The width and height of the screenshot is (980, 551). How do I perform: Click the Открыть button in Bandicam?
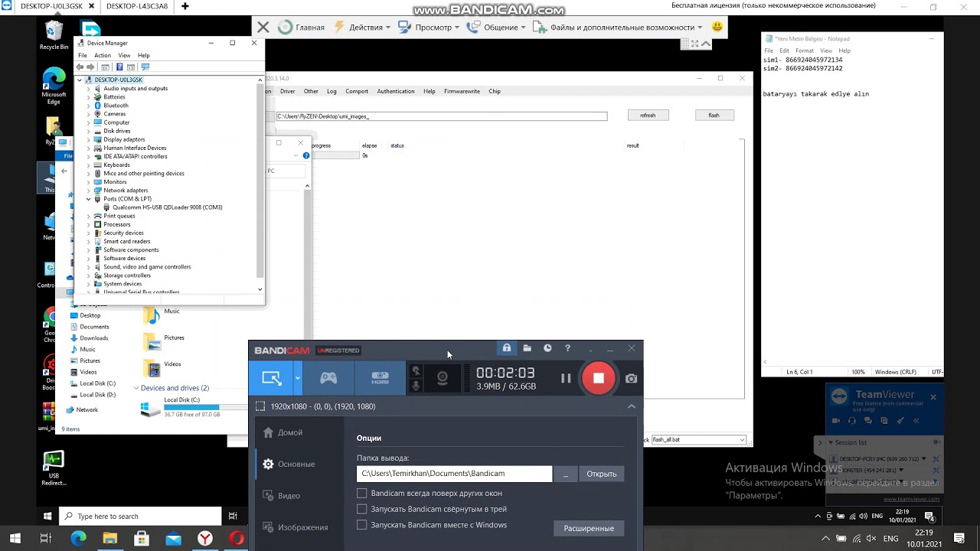[x=601, y=474]
